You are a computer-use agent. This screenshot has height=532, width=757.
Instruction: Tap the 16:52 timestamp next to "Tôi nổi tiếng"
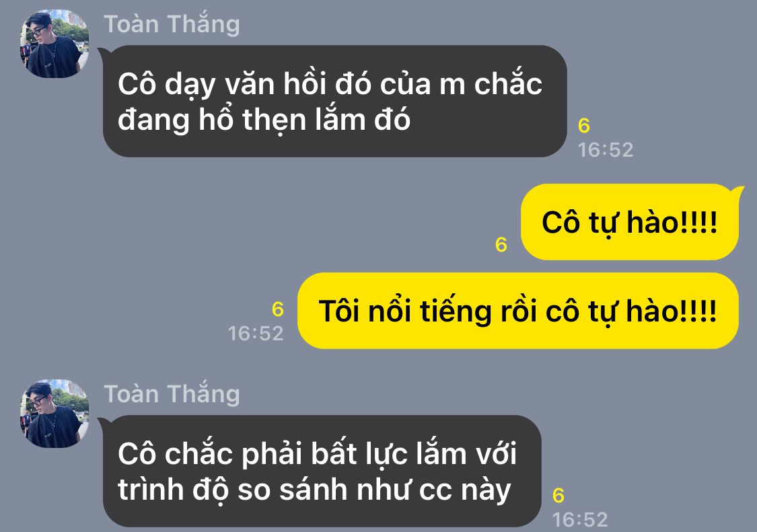point(256,334)
